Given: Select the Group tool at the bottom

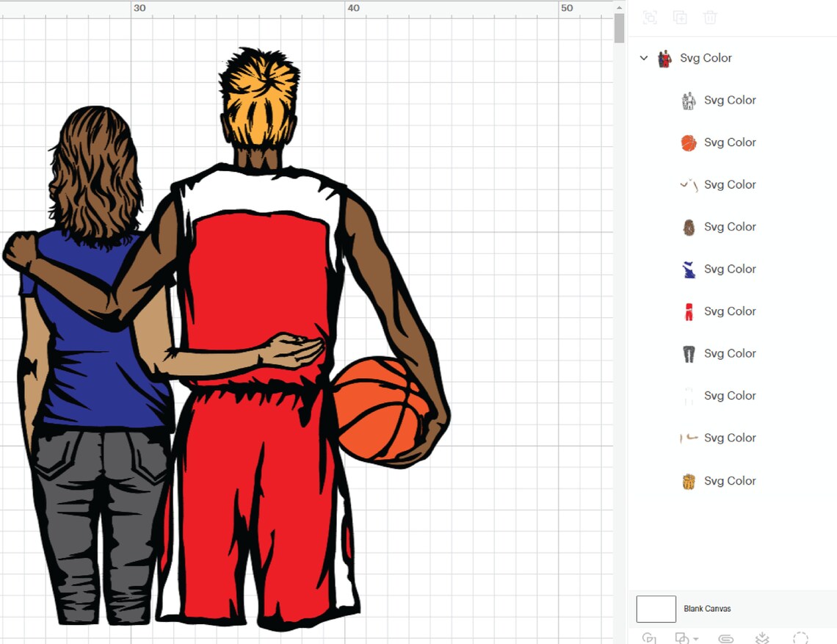Looking at the screenshot, I should point(649,638).
